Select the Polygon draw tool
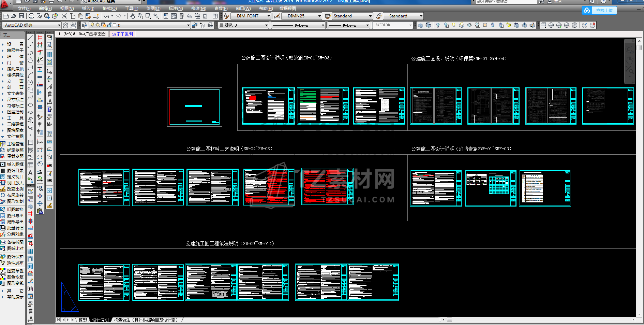 click(30, 60)
